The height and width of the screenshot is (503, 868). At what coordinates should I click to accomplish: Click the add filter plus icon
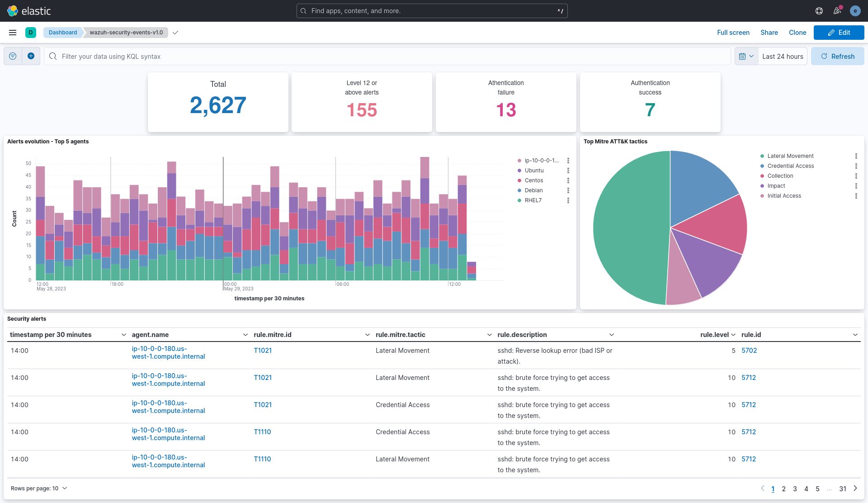31,56
